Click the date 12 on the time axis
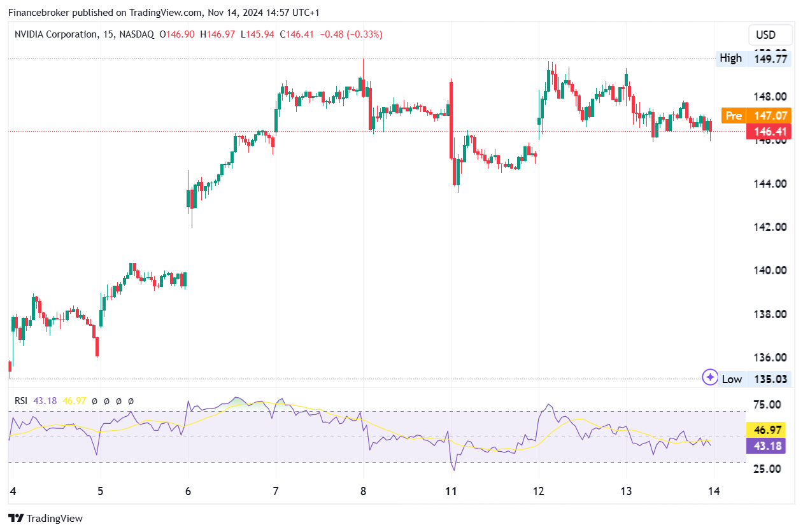This screenshot has height=532, width=803. point(538,491)
